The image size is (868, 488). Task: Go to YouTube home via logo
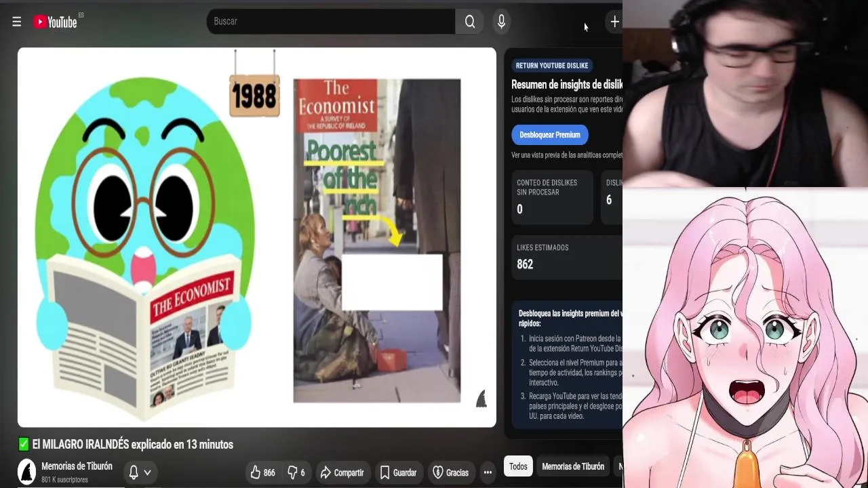click(x=57, y=22)
